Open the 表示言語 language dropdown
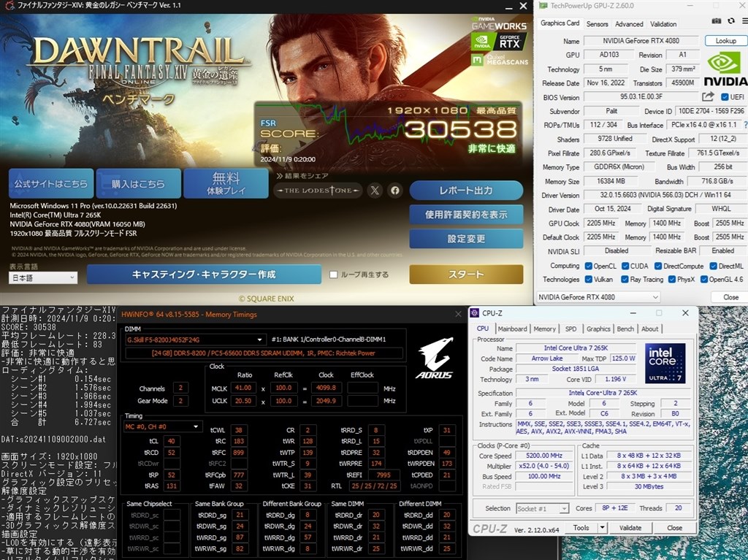Screen dimensions: 748x560 pyautogui.click(x=42, y=277)
